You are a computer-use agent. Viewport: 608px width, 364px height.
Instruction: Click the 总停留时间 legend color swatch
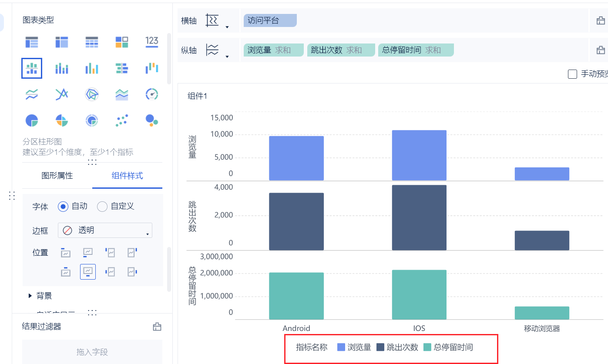click(x=427, y=347)
